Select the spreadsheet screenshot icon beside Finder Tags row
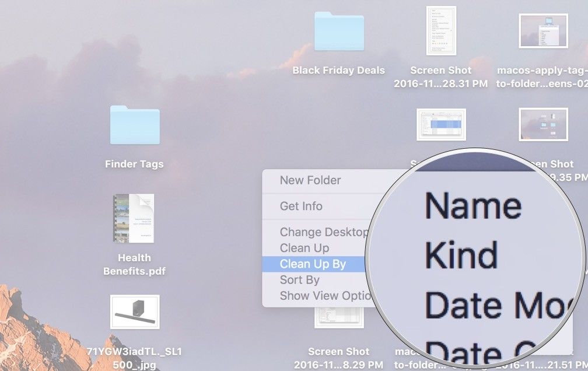 click(441, 124)
